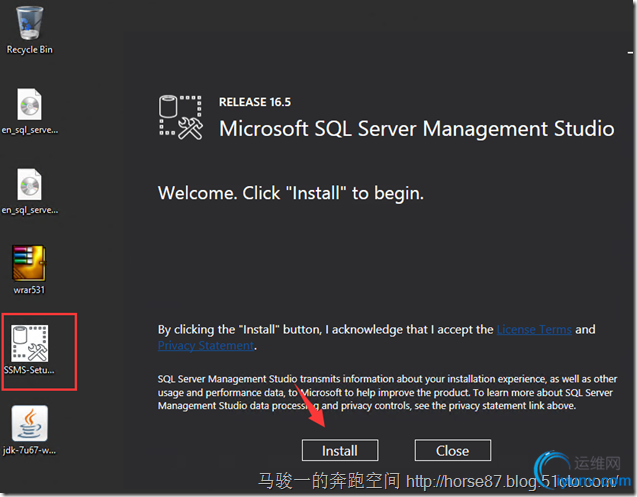
Task: Click the "wrar531" file name label
Action: 29,290
